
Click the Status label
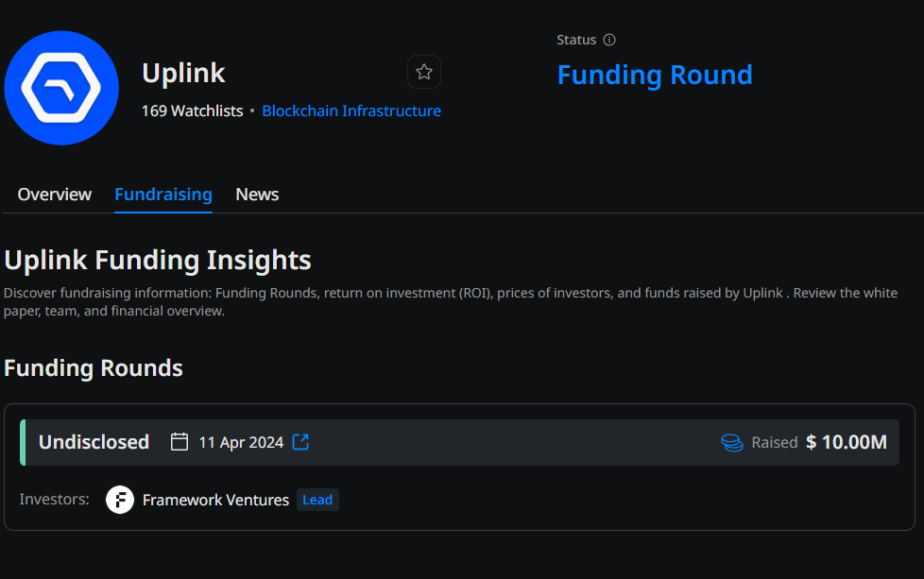click(576, 40)
